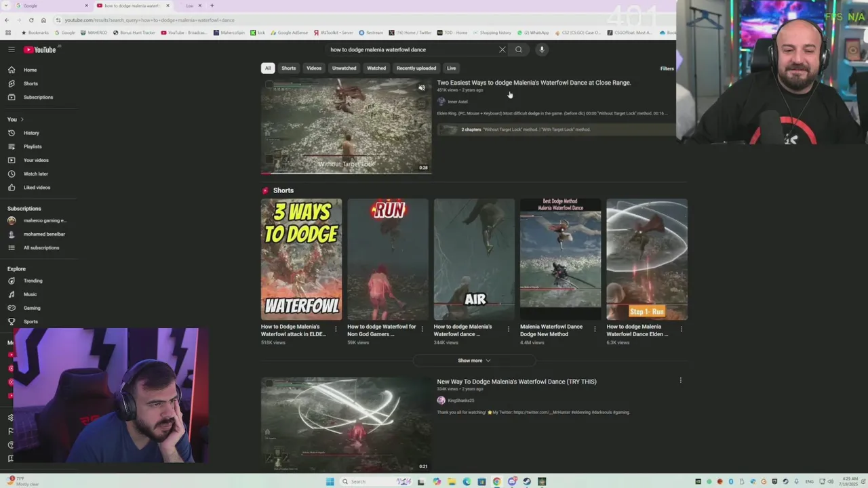This screenshot has width=868, height=488.
Task: Show more Shorts results
Action: (x=474, y=361)
